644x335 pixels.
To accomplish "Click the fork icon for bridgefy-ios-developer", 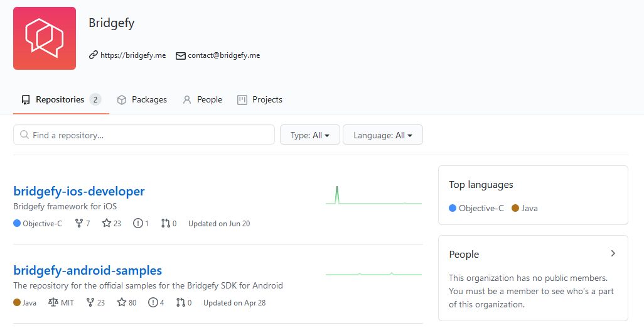I will pyautogui.click(x=79, y=223).
